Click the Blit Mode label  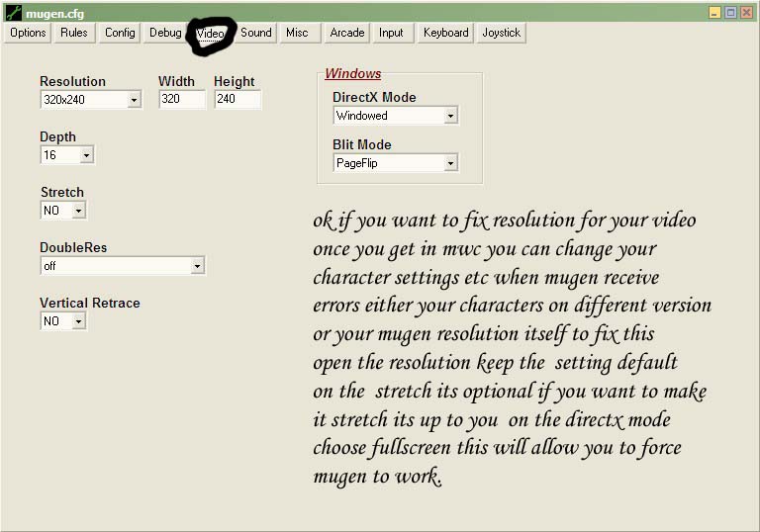point(362,145)
